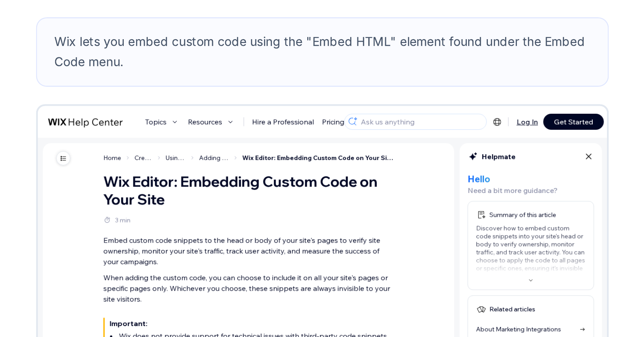Open the table of contents list icon
This screenshot has height=337, width=644.
tap(63, 158)
